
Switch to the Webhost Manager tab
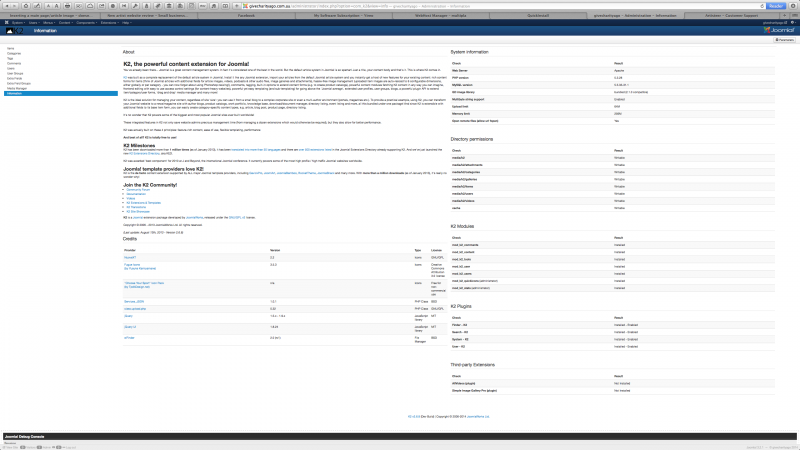440,15
